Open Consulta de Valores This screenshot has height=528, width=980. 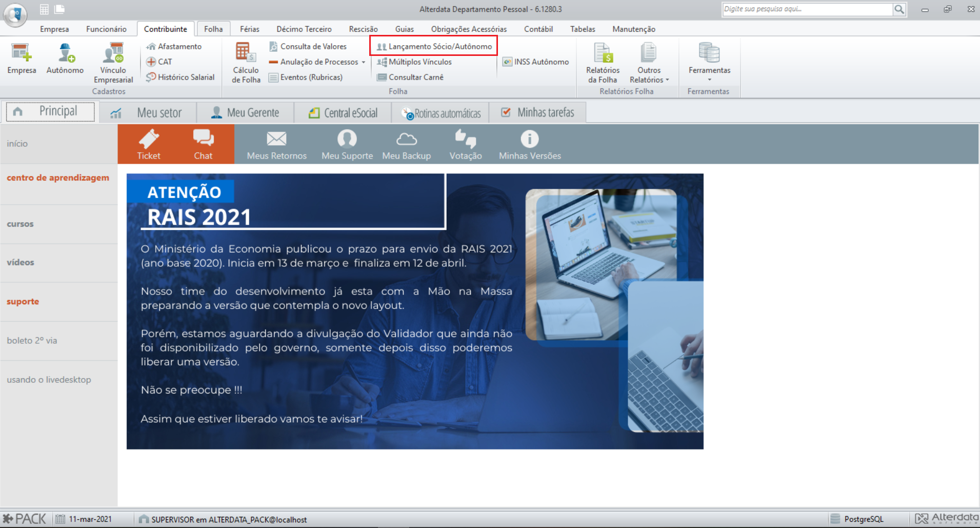pos(308,46)
